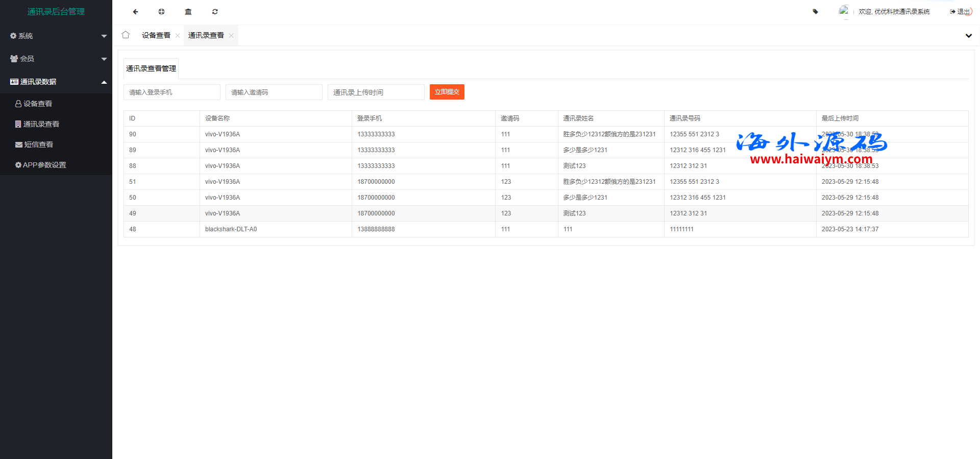Click the tag icon in header

tap(815, 12)
